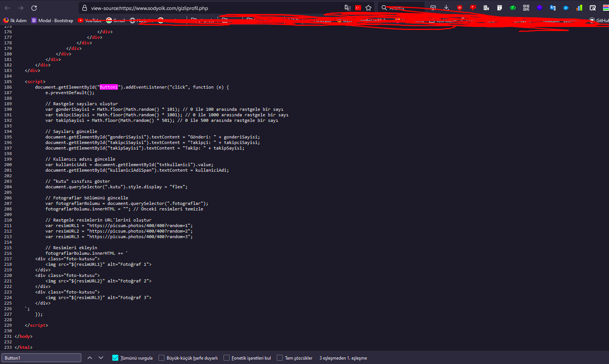Open the Rr fonts extension icon
Screen dimensions: 609x364
486,8
